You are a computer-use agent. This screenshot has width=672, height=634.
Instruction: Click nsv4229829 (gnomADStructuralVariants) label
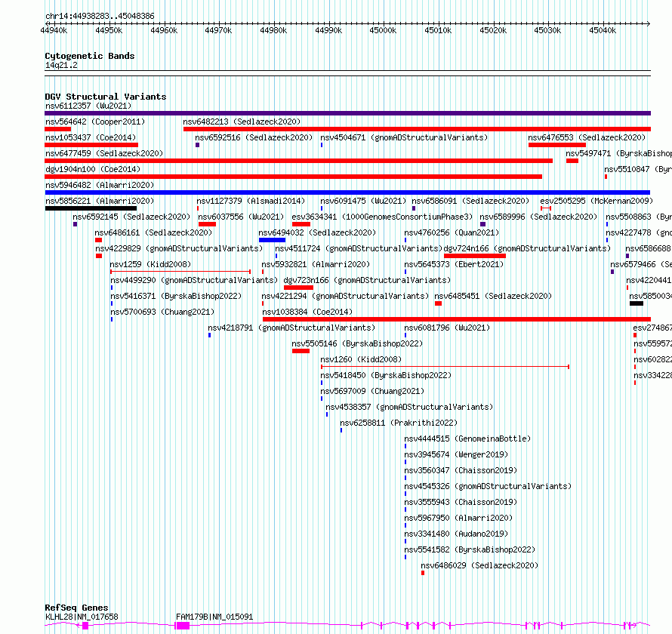pos(179,248)
